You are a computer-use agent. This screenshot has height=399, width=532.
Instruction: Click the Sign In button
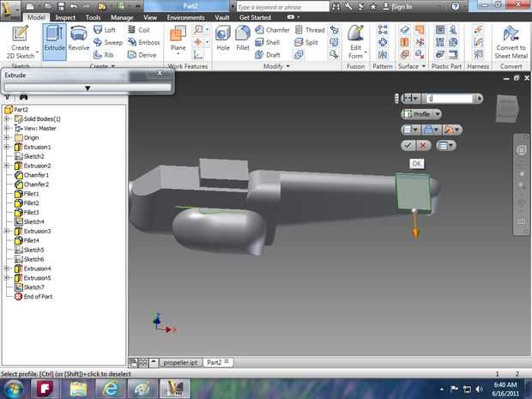[x=397, y=7]
